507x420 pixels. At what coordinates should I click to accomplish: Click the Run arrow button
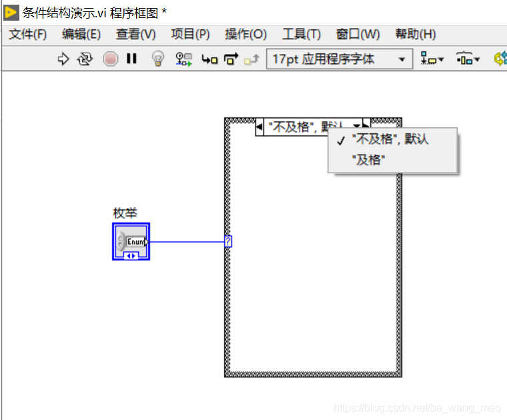pyautogui.click(x=63, y=59)
